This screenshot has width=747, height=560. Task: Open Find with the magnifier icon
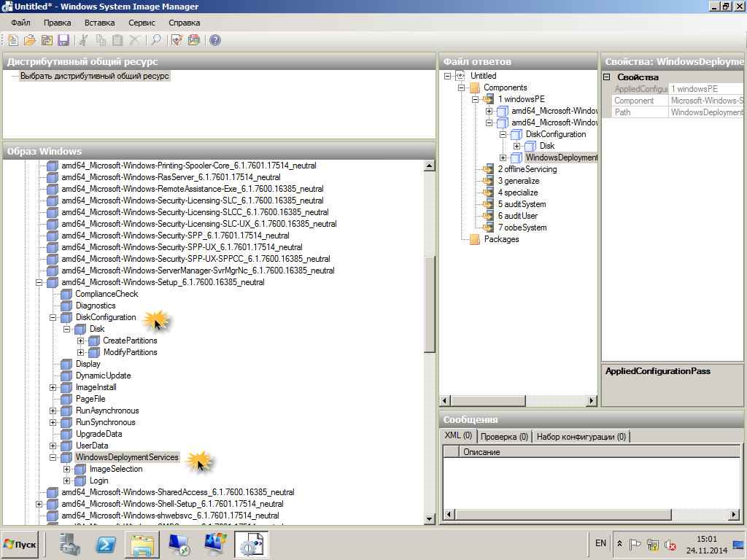click(x=156, y=41)
